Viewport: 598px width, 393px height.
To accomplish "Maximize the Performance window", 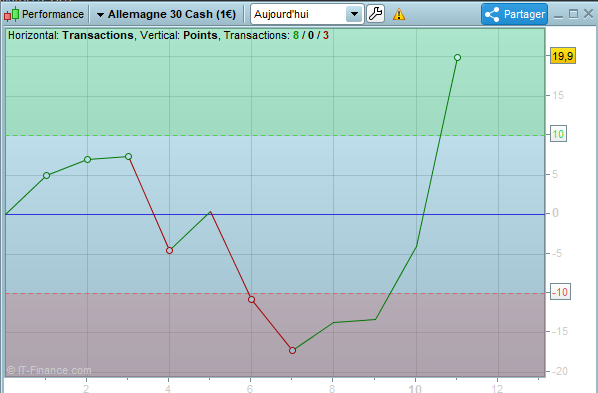I will click(573, 14).
